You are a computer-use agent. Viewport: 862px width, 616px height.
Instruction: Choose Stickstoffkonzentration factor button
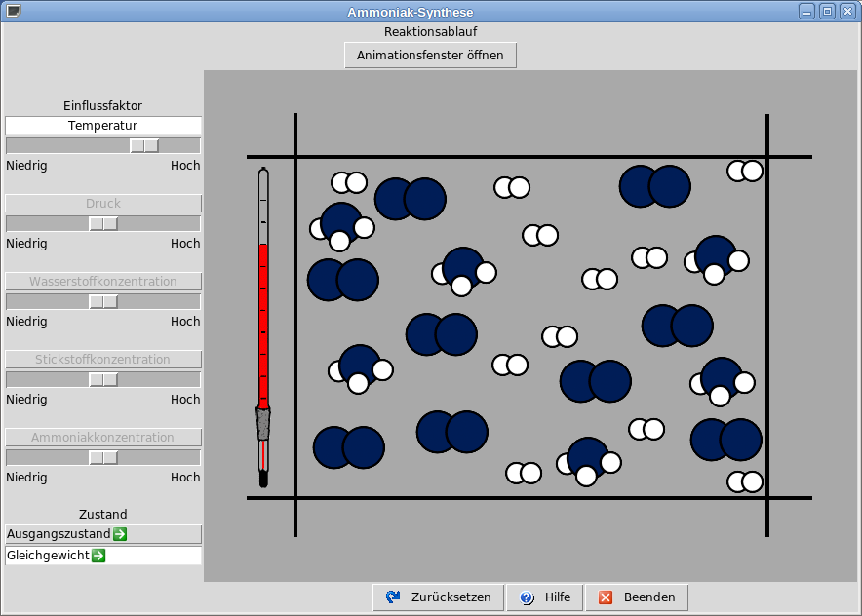pyautogui.click(x=103, y=360)
